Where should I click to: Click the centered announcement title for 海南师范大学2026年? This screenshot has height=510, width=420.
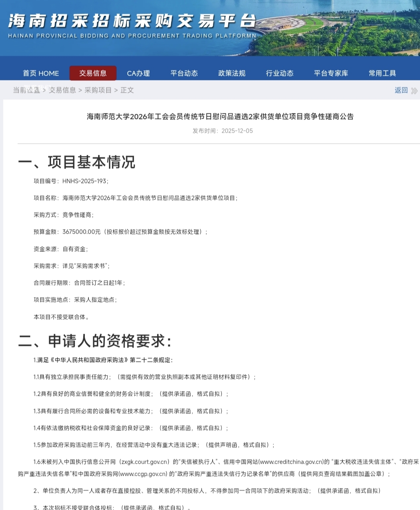[220, 117]
